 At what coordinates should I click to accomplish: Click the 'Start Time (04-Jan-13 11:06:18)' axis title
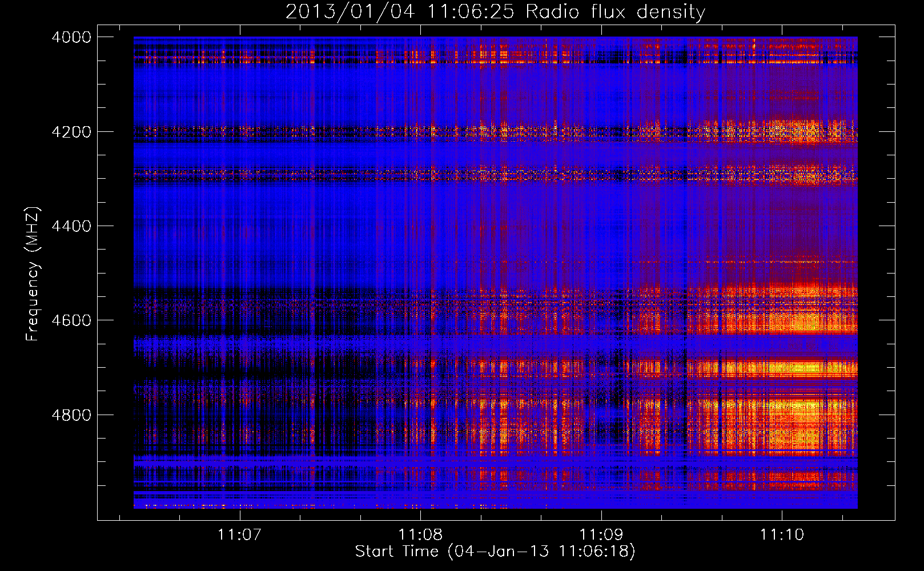point(495,552)
